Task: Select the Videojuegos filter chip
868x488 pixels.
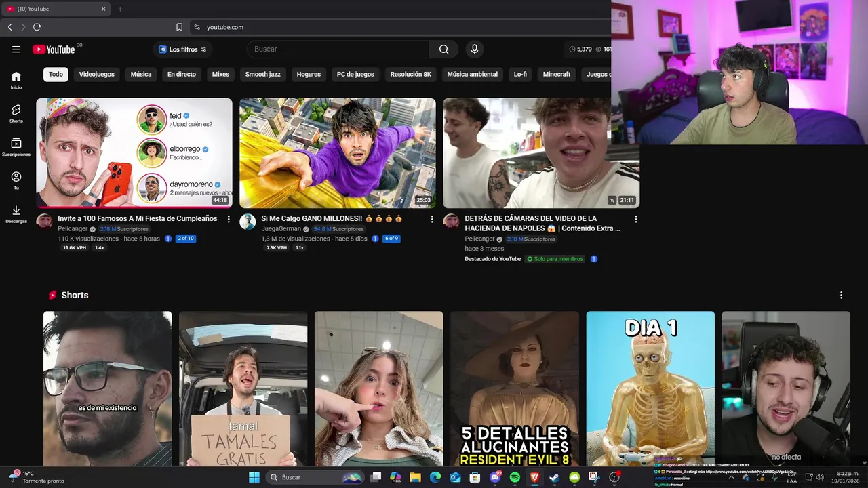Action: click(97, 74)
